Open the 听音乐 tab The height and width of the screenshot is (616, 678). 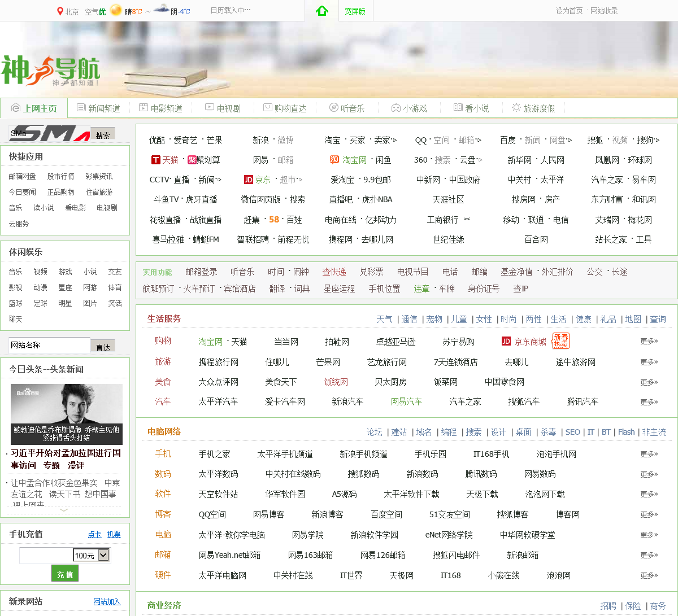coord(347,108)
